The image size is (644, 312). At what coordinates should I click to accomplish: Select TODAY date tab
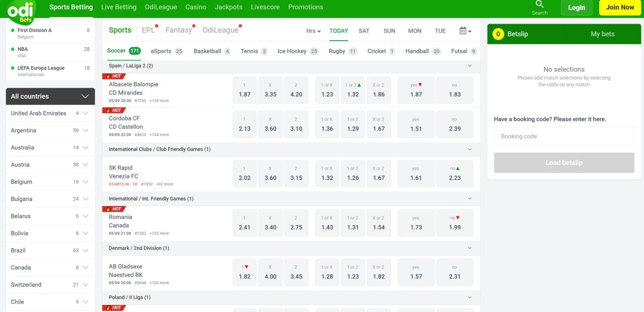tap(339, 31)
